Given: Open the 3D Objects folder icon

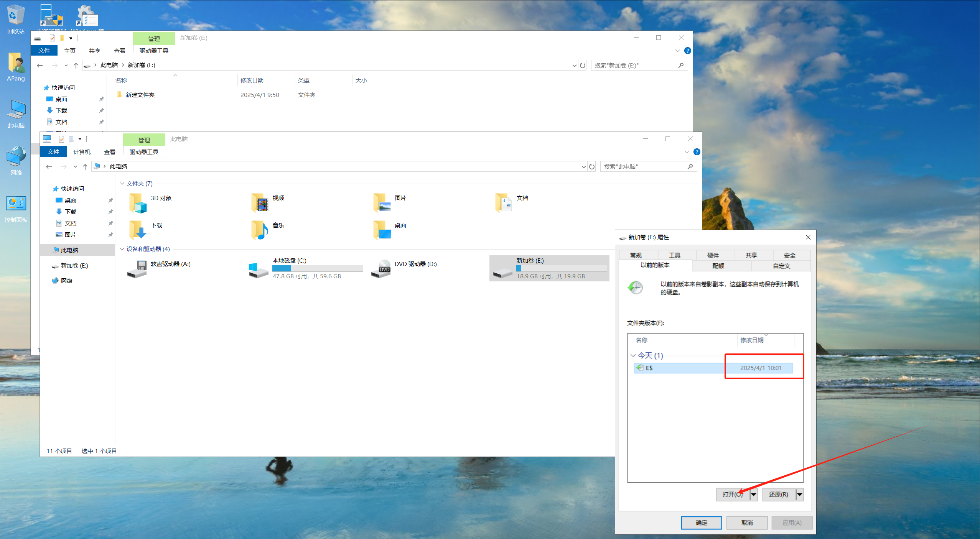Looking at the screenshot, I should pyautogui.click(x=138, y=203).
